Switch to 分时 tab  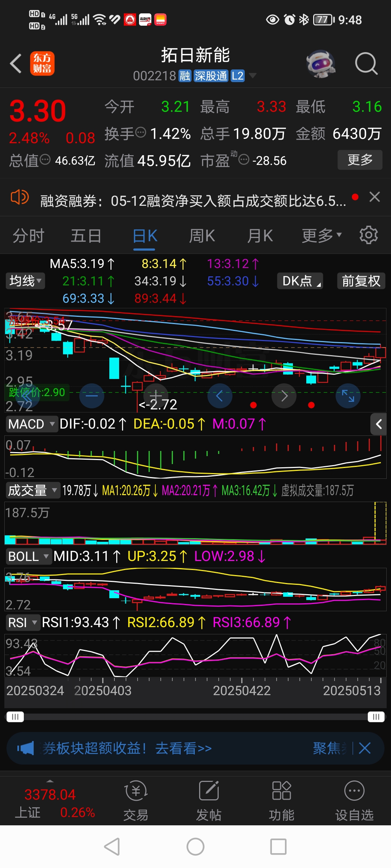tap(29, 236)
